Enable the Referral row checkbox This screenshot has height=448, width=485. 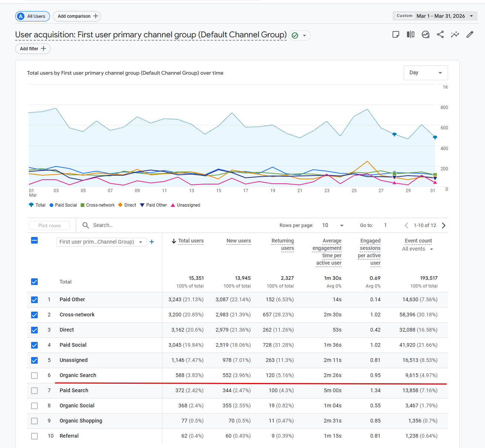click(34, 436)
